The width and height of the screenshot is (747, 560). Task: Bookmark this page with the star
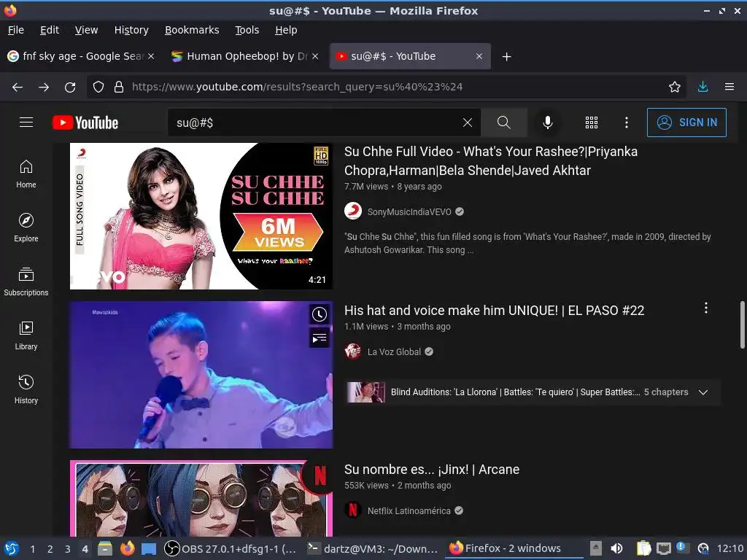pos(675,87)
